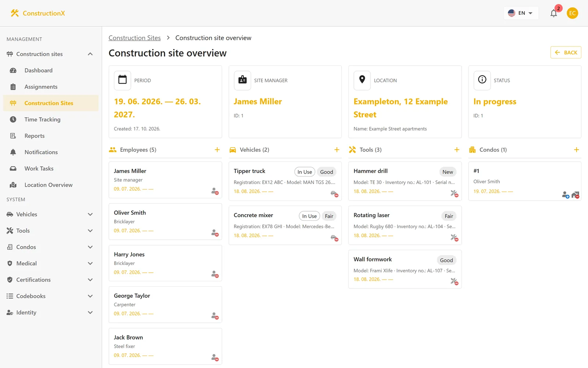The image size is (588, 368).
Task: Click add tenant icon on condo #1
Action: (x=566, y=195)
